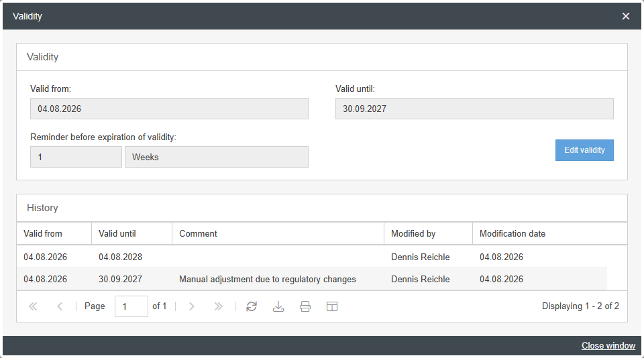Click the 'of 1' page count text
644x358 pixels.
[160, 306]
